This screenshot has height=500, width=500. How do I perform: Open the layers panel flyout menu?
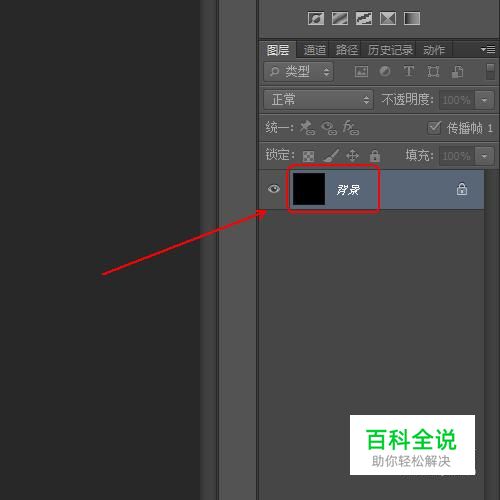[x=488, y=50]
